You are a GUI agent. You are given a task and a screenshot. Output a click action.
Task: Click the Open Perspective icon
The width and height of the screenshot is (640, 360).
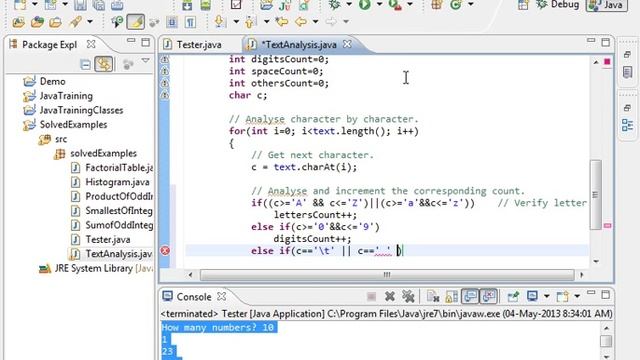point(523,4)
